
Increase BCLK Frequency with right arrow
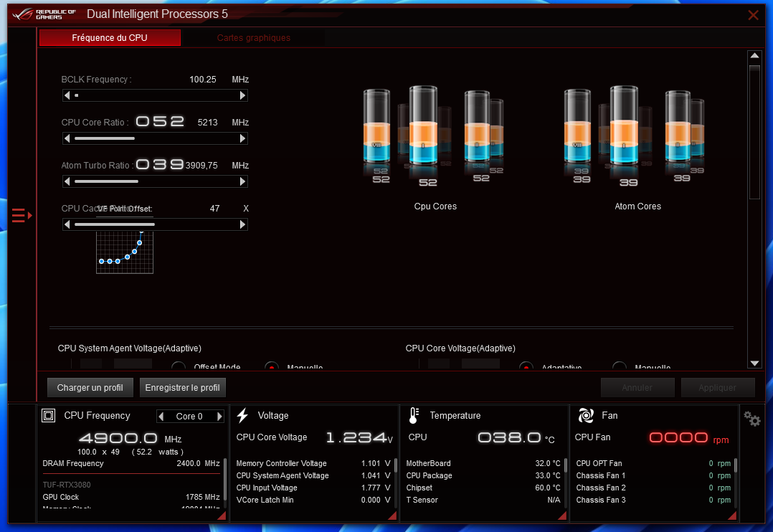pyautogui.click(x=242, y=95)
